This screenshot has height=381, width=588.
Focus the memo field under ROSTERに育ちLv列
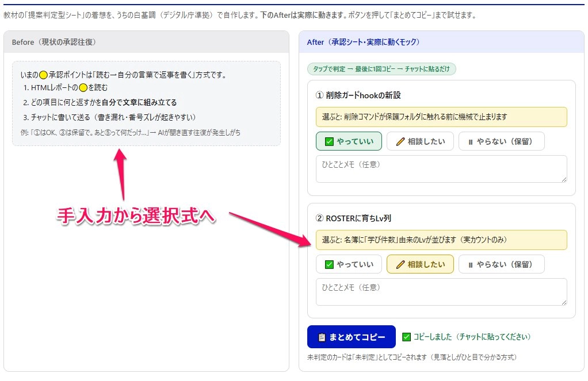pyautogui.click(x=441, y=292)
